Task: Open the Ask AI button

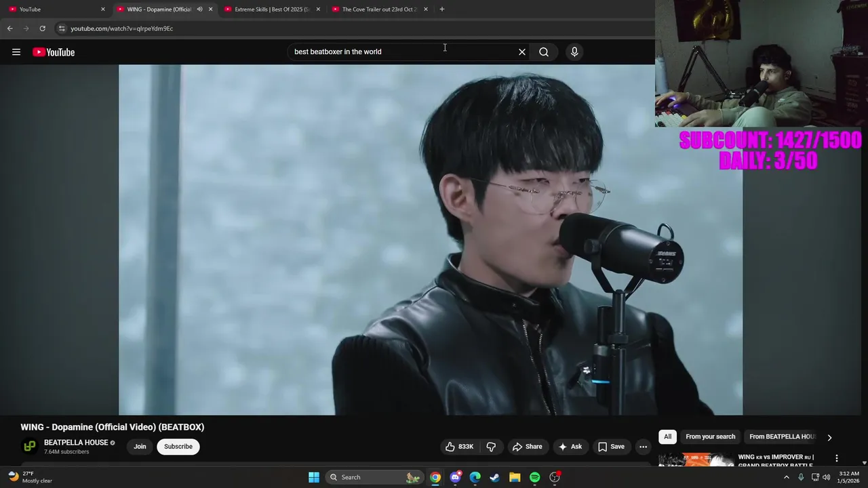Action: (570, 447)
